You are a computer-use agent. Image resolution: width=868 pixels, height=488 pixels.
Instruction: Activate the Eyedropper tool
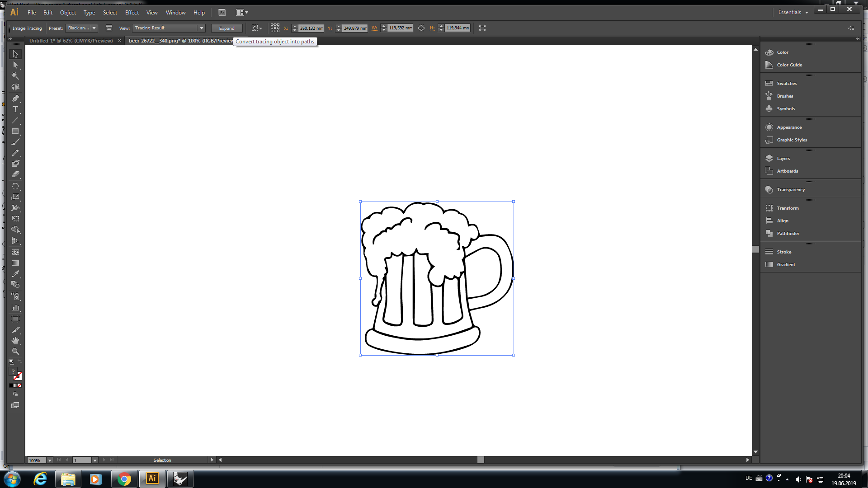pyautogui.click(x=15, y=274)
